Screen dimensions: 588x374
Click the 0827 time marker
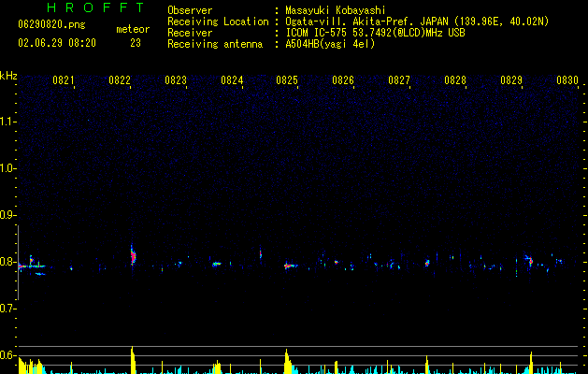[398, 80]
